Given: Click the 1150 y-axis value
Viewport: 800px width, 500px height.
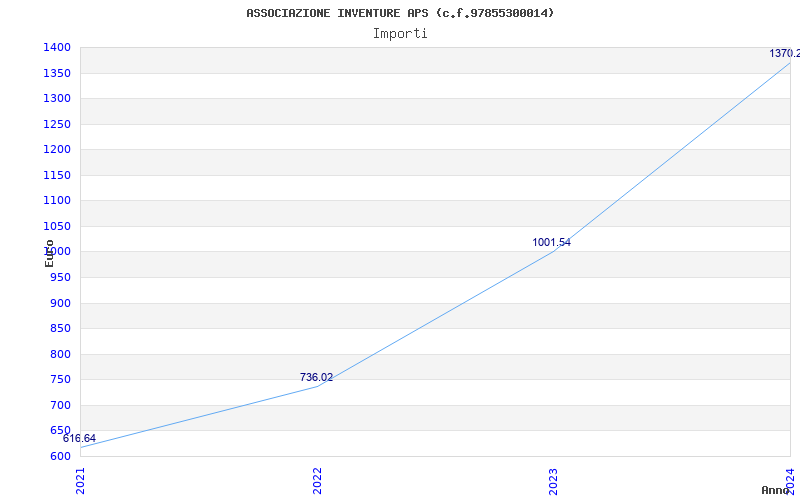Looking at the screenshot, I should pos(57,175).
